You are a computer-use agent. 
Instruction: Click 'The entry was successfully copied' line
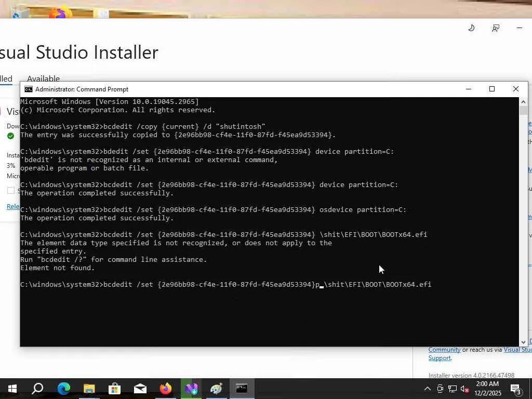178,135
